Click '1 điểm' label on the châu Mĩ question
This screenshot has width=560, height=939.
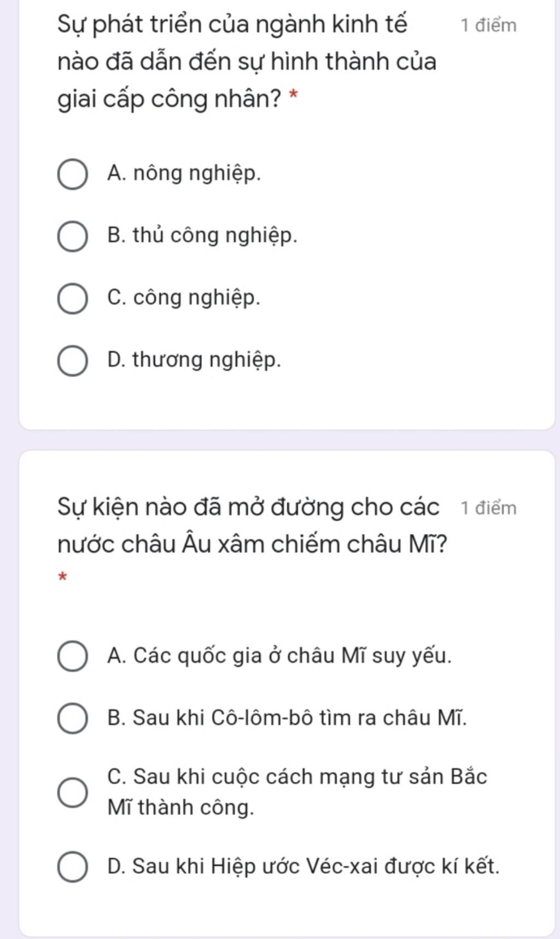click(488, 508)
